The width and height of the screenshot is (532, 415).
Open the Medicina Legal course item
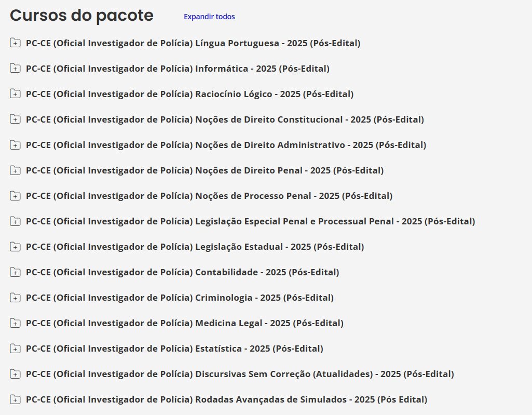(x=184, y=323)
